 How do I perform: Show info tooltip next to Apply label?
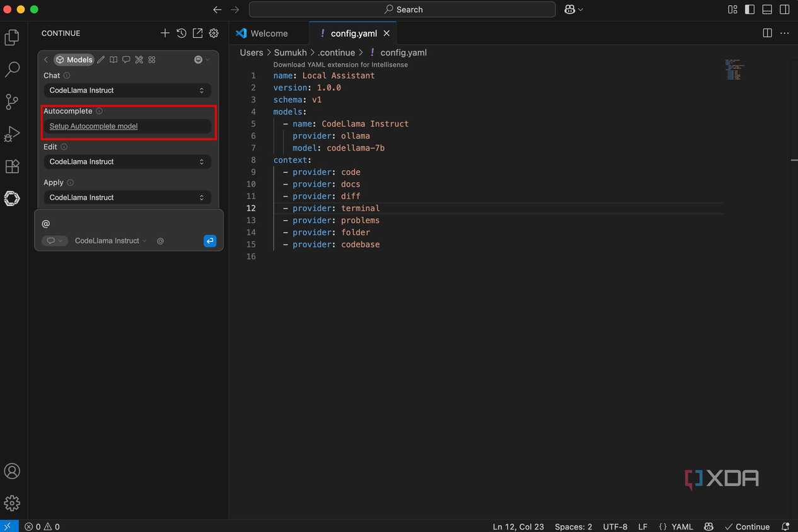[x=70, y=183]
